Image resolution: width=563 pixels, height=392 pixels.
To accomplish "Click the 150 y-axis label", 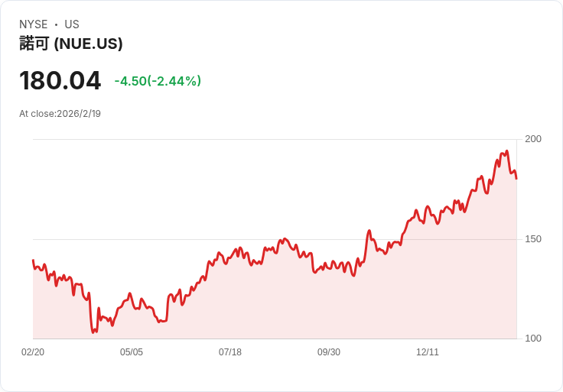I will 533,239.
